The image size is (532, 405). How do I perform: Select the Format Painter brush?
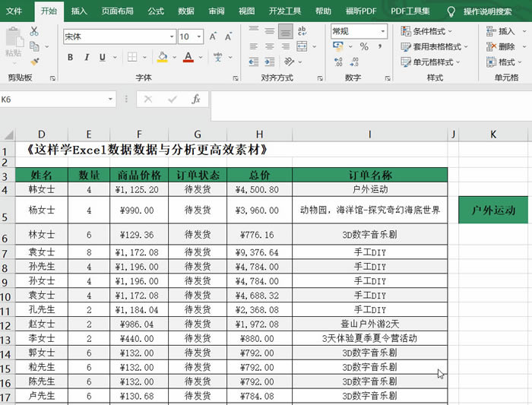(34, 62)
